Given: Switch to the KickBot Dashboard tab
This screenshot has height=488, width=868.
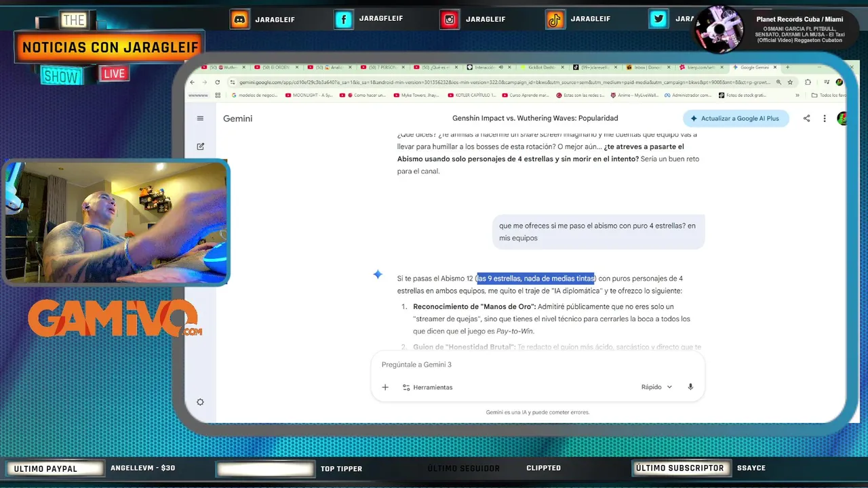Looking at the screenshot, I should (x=540, y=67).
